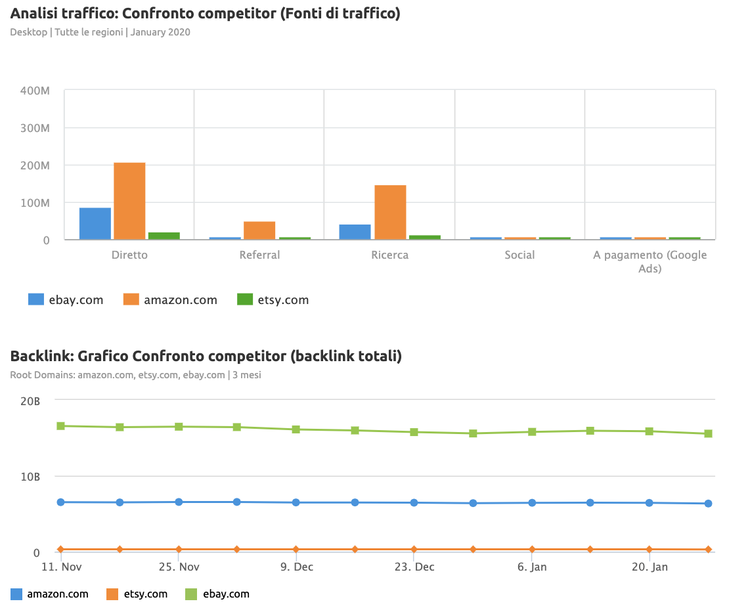
Task: Click the Desktop | Tutte le regioni subtitle
Action: click(100, 32)
